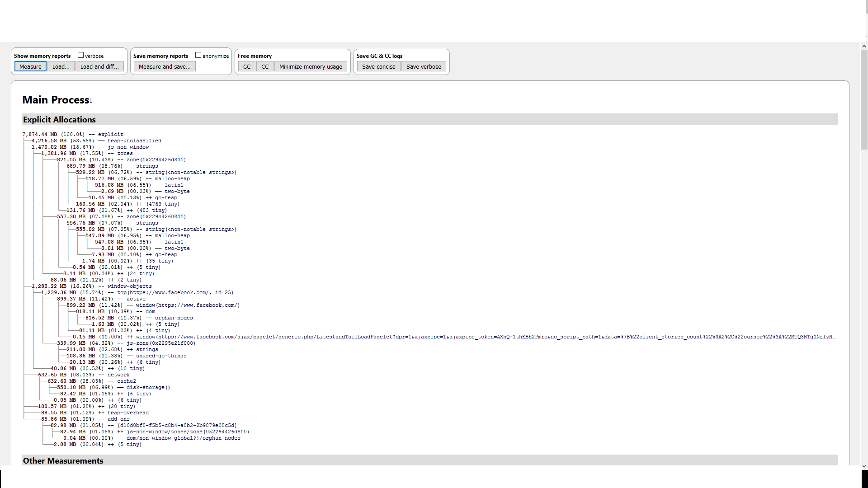Click the scrollbar down arrow
The image size is (868, 488).
click(864, 466)
